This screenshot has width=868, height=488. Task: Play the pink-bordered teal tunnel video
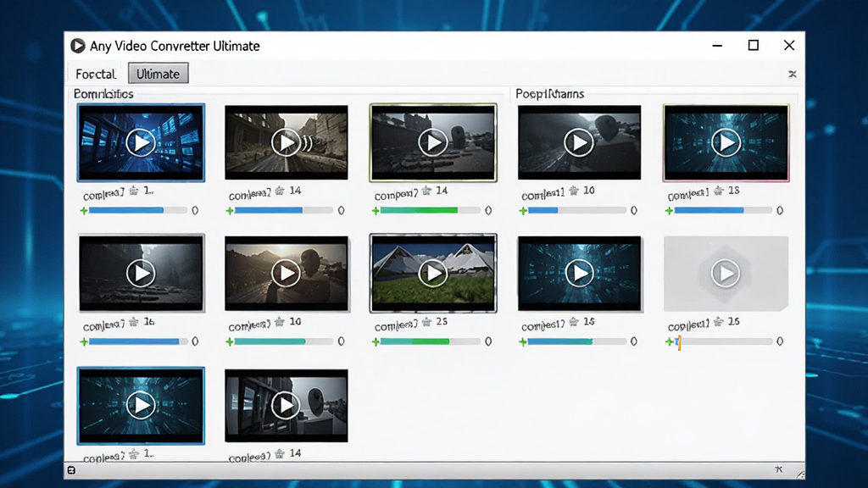(x=726, y=142)
